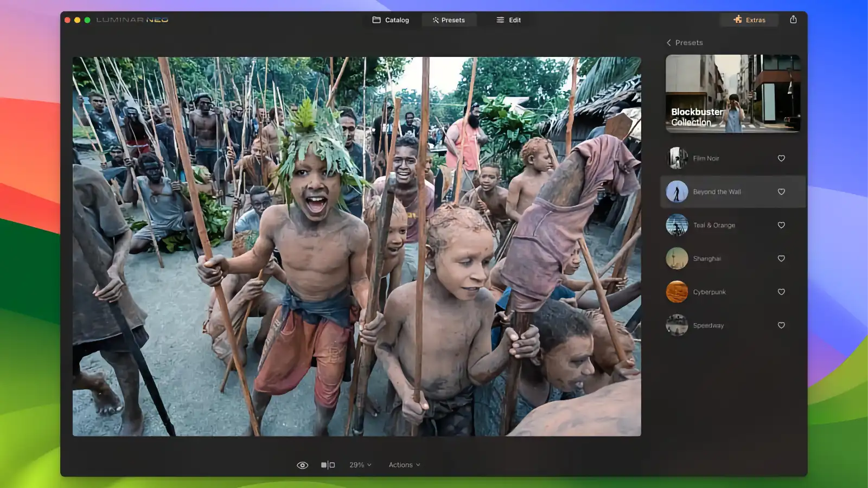Screen dimensions: 868x488
Task: Select the Presets tab
Action: click(x=449, y=20)
